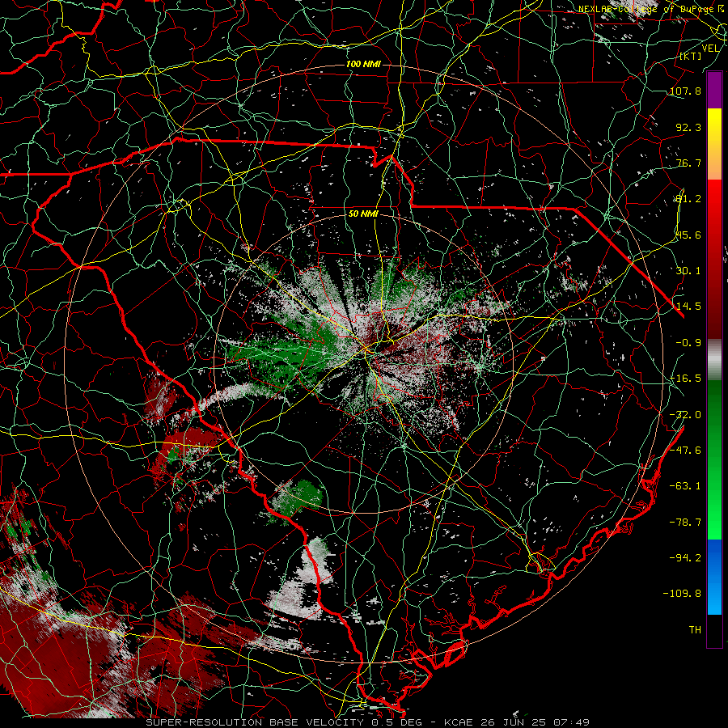Click the 107.8 velocity scale value
The width and height of the screenshot is (728, 728).
685,91
